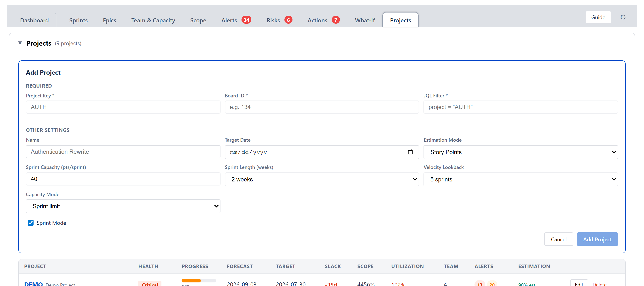Viewport: 644px width, 286px height.
Task: Open the Sprint Length dropdown
Action: pos(322,179)
